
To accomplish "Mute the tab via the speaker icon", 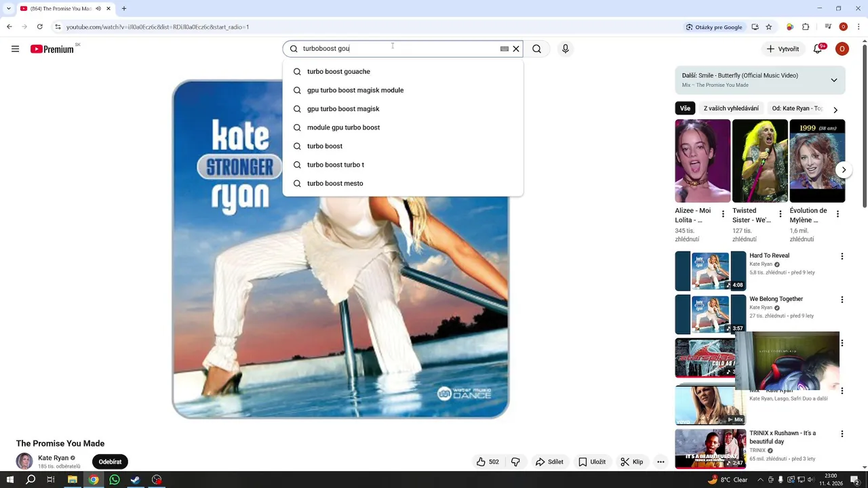I will tap(98, 9).
